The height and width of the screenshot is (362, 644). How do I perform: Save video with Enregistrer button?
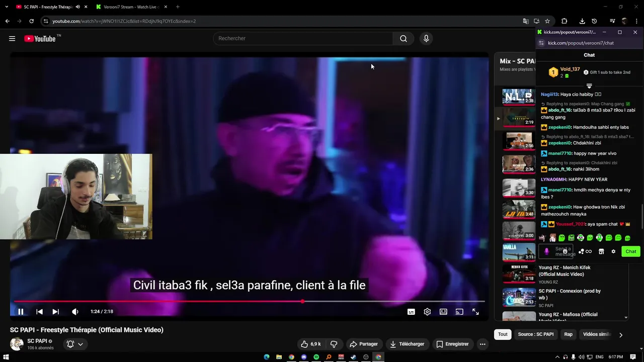(x=452, y=344)
